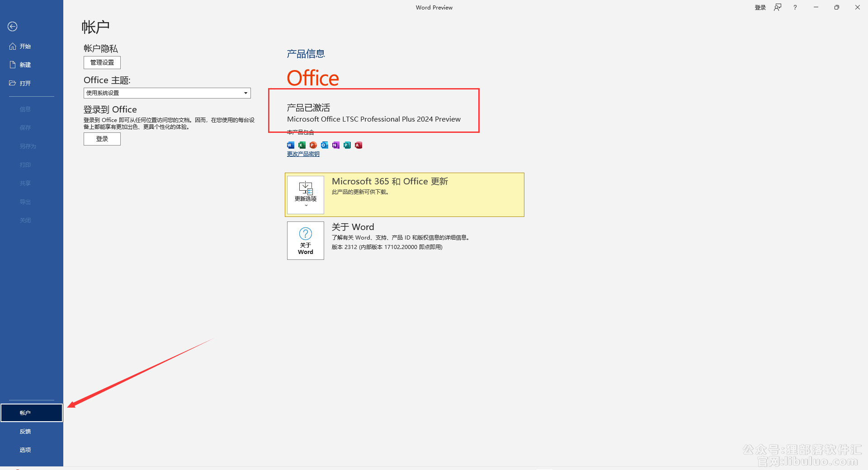Click the product name text Microsoft Office LTSC Professional Plus 2024 Preview
Viewport: 868px width, 470px height.
coord(374,119)
